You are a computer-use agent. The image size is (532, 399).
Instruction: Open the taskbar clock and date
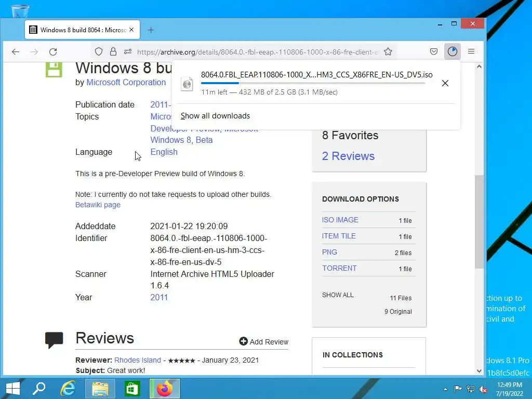(510, 389)
